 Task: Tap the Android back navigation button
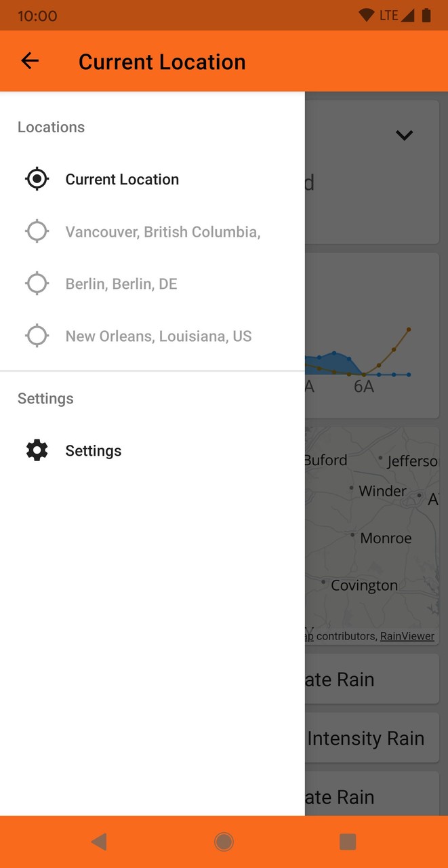(99, 841)
